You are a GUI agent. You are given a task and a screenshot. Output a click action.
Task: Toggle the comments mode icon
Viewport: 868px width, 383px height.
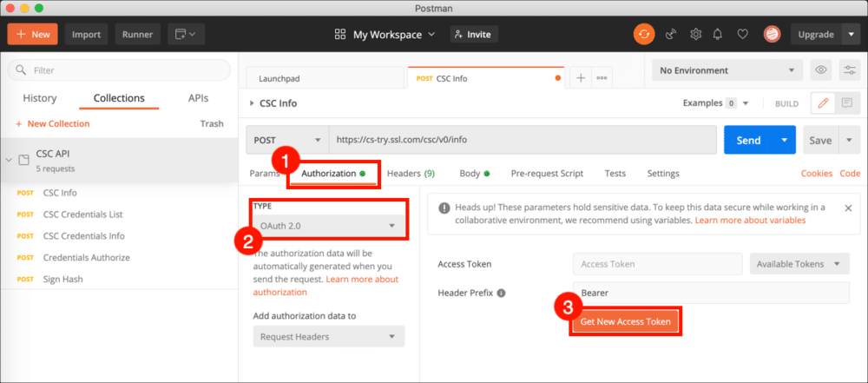coord(847,103)
